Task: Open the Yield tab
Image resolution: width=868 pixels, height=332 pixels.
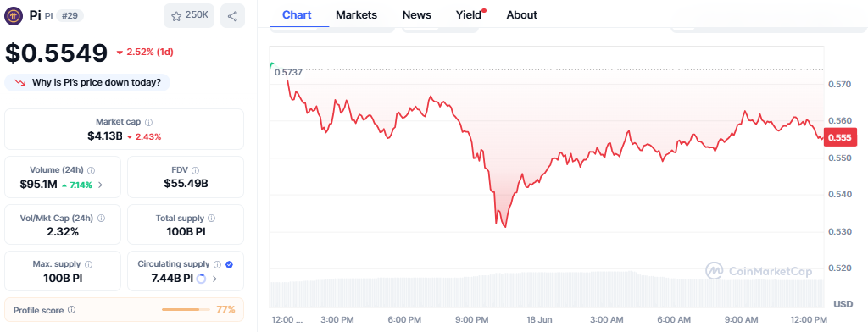Action: pos(470,15)
